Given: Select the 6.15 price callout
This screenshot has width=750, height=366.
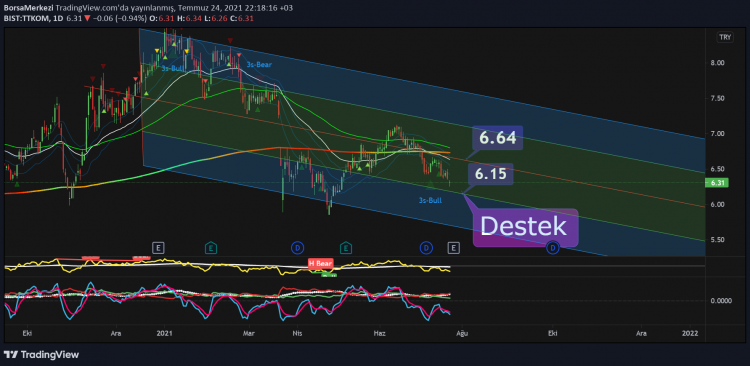Looking at the screenshot, I should [491, 174].
